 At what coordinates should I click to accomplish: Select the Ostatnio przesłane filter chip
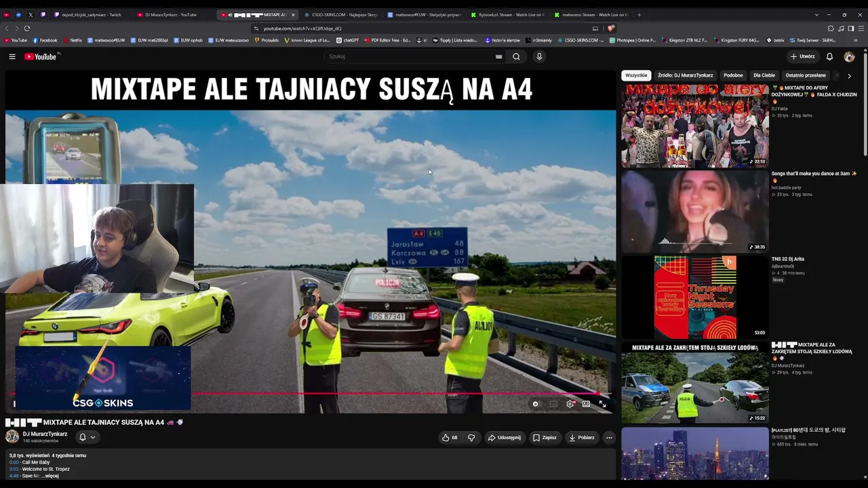tap(806, 75)
